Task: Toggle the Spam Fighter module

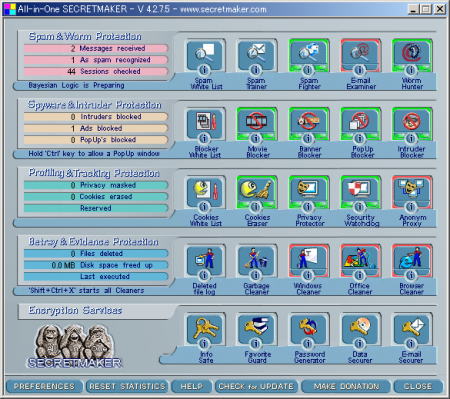Action: click(x=309, y=53)
